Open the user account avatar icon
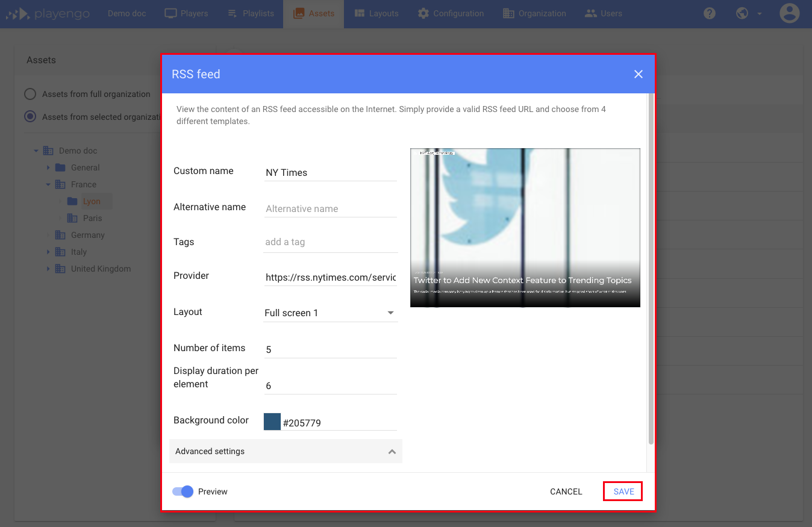 789,13
